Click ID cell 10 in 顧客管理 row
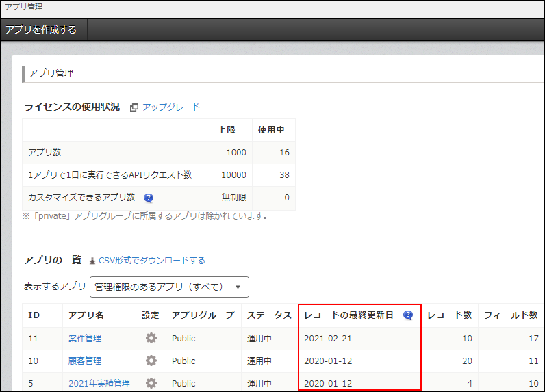 (33, 361)
